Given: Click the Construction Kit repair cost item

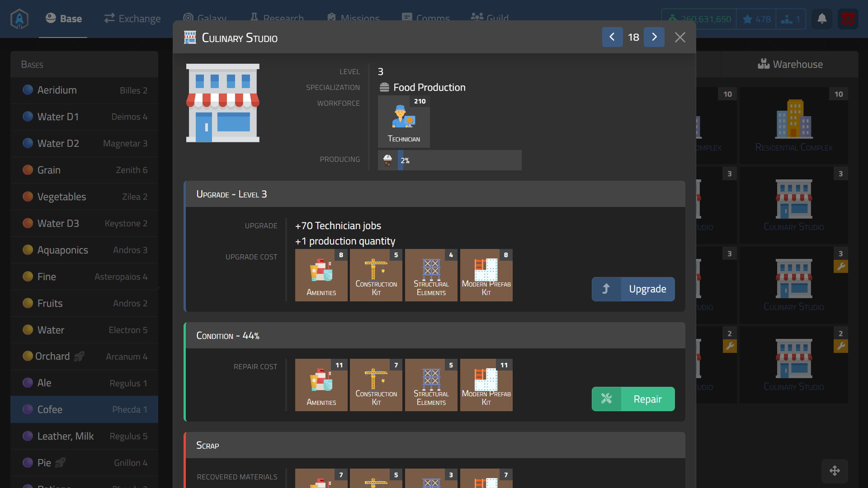Looking at the screenshot, I should point(376,385).
